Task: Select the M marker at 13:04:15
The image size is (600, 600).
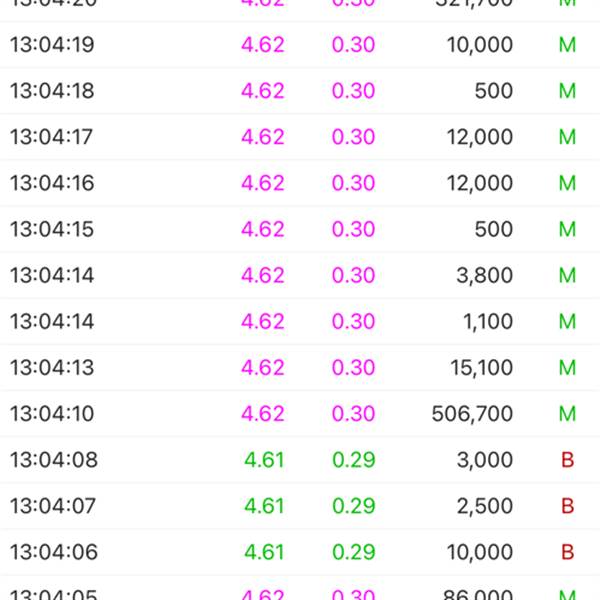Action: tap(567, 229)
